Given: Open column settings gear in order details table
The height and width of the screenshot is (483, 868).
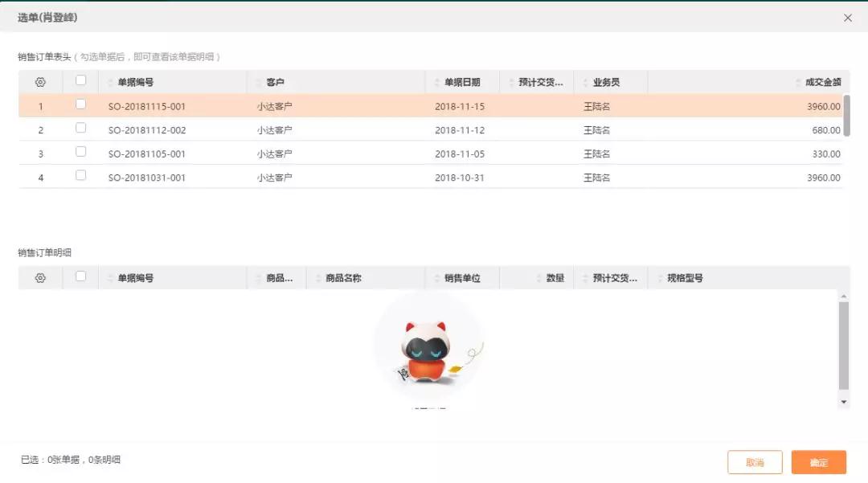Looking at the screenshot, I should coord(40,278).
